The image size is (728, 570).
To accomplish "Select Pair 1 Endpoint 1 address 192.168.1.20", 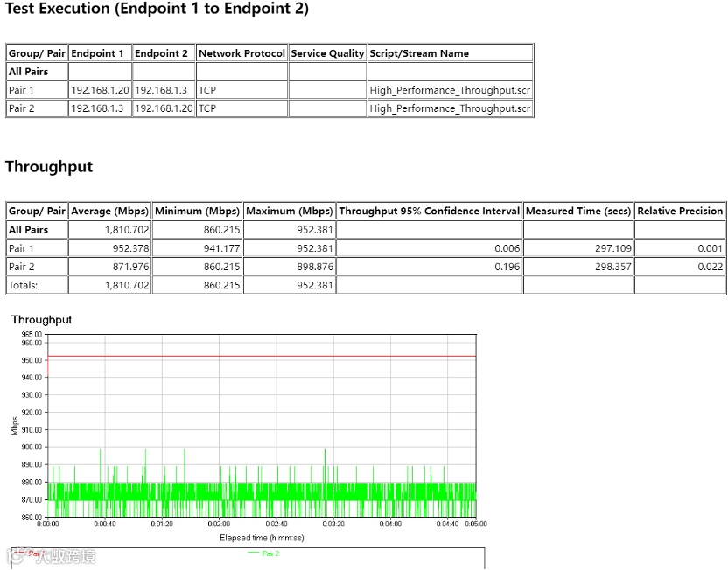I will click(100, 90).
